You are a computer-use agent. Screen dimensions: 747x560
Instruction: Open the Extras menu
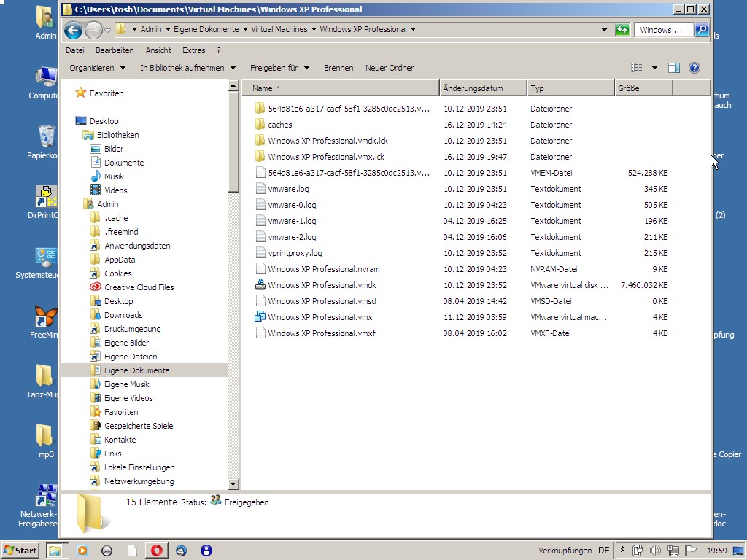tap(193, 50)
